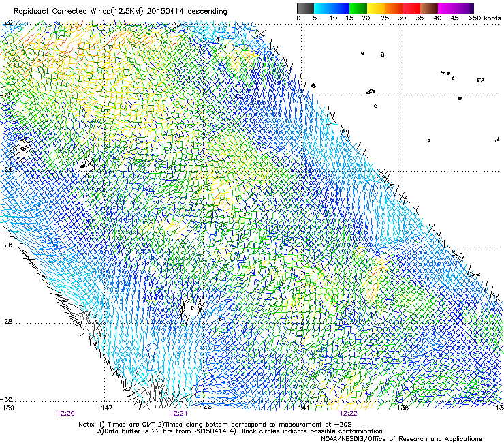Click the '>50 knots' legend label
The width and height of the screenshot is (504, 443).
click(484, 18)
